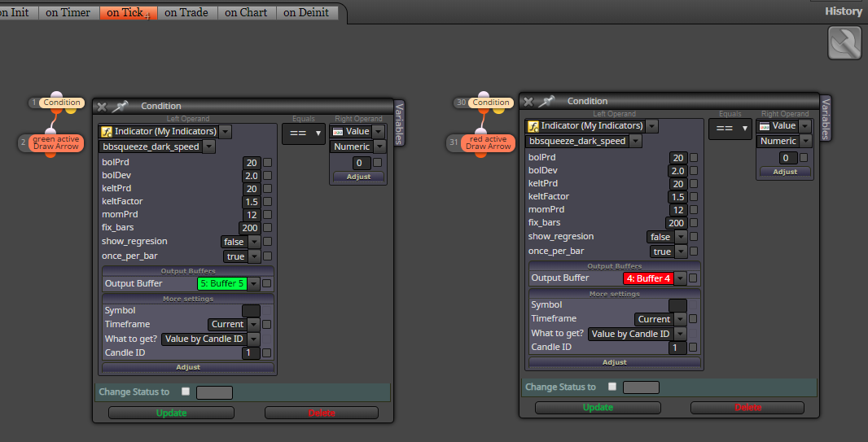Toggle keltFactor checkbox in left panel

coord(267,201)
